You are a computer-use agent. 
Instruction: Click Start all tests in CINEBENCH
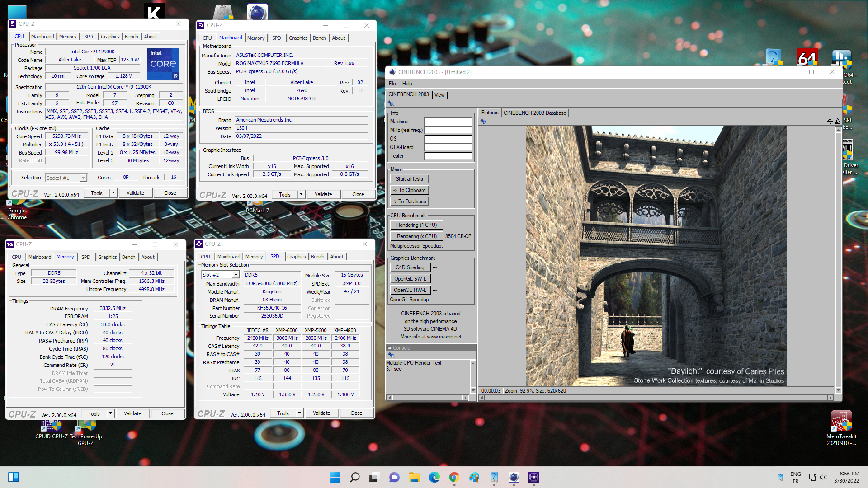(410, 179)
